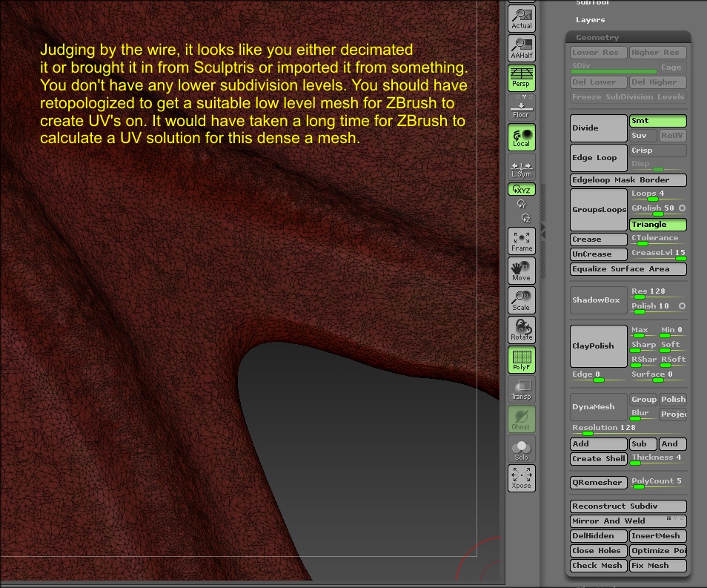Click Freeze SubDivision Levels
The height and width of the screenshot is (588, 707).
628,97
